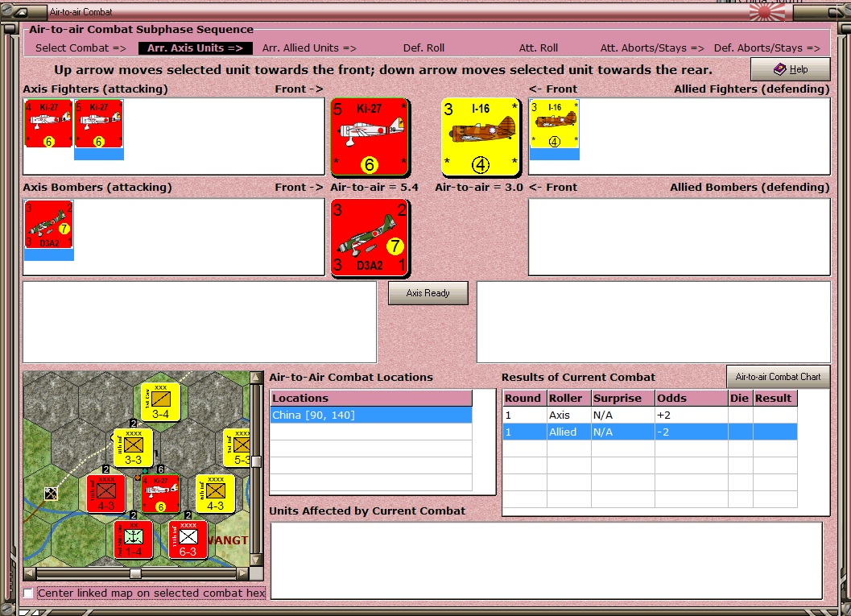
Task: Click the partially visible yellow 5-3 unit on the map
Action: tap(238, 449)
